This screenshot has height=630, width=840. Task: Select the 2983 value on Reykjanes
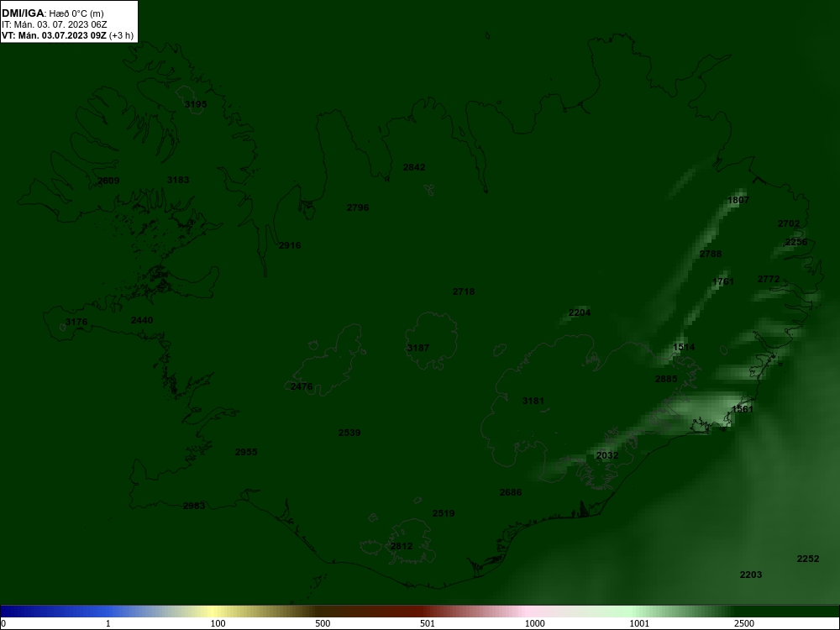pos(194,505)
